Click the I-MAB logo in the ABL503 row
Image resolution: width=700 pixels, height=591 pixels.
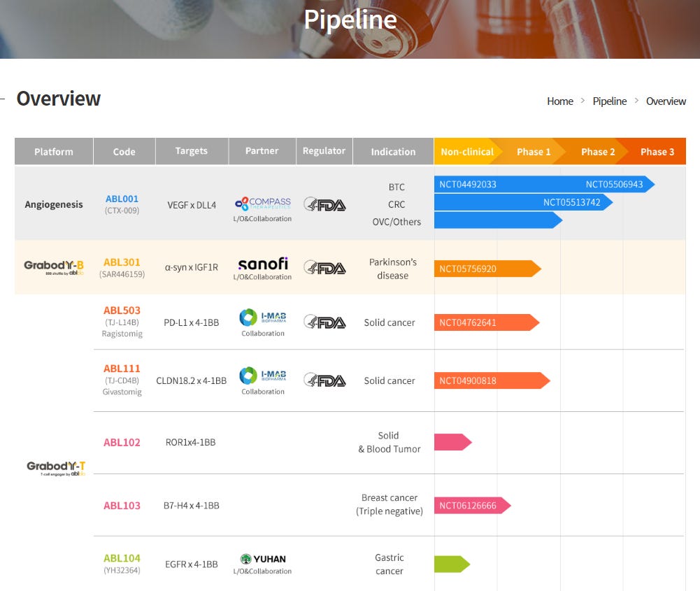pos(262,317)
